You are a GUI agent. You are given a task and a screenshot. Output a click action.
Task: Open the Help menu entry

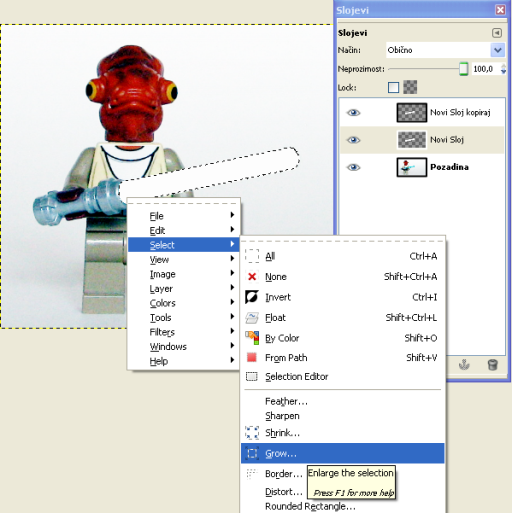click(184, 361)
